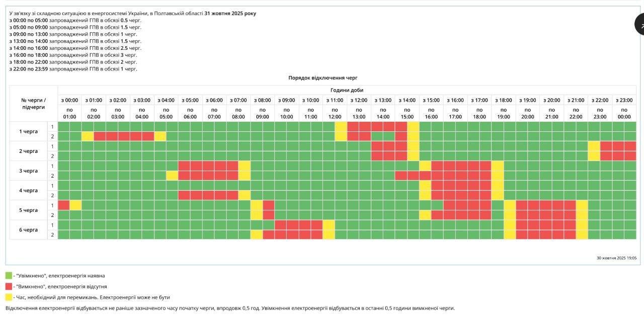644x317 pixels.
Task: Click the "4 черга" row label
Action: point(28,191)
